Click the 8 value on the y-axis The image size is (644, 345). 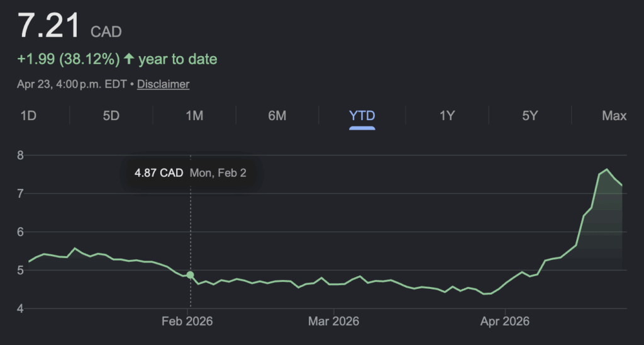click(19, 156)
